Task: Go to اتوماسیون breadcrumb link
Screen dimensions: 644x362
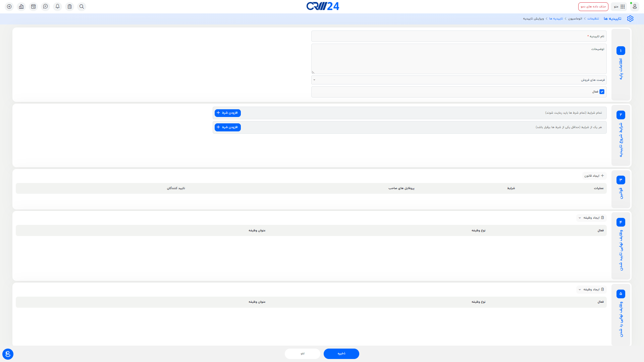Action: click(x=575, y=18)
